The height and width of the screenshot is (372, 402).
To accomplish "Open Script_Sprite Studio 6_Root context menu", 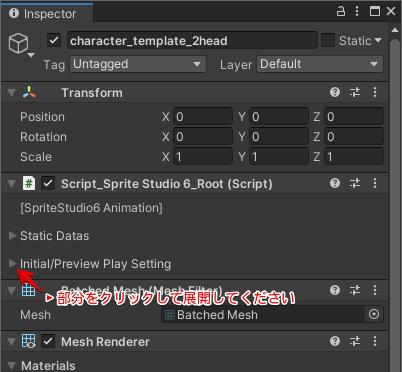I will [375, 183].
